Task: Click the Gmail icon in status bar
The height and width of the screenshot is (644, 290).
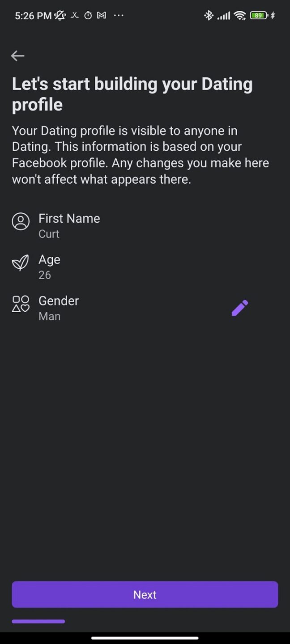Action: [101, 15]
